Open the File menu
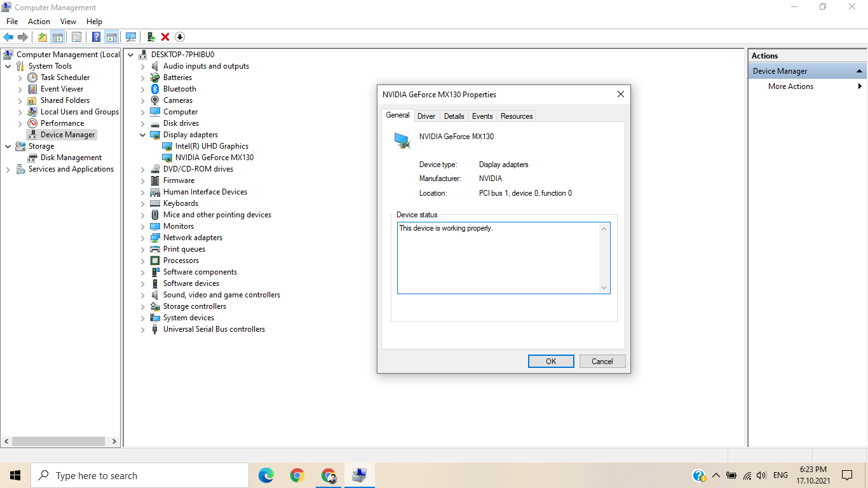This screenshot has height=488, width=868. click(x=12, y=22)
